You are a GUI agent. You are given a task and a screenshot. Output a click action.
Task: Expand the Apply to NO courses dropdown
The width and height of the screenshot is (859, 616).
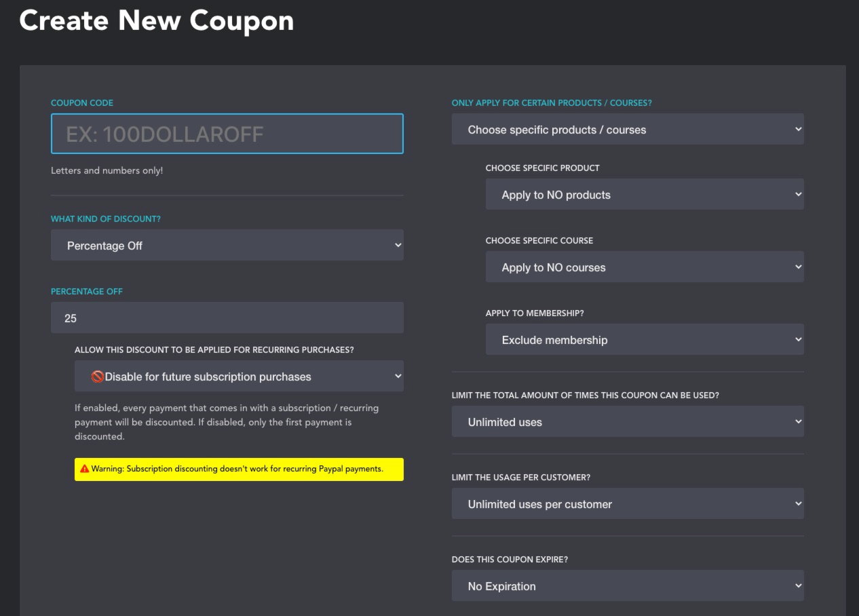click(x=645, y=267)
